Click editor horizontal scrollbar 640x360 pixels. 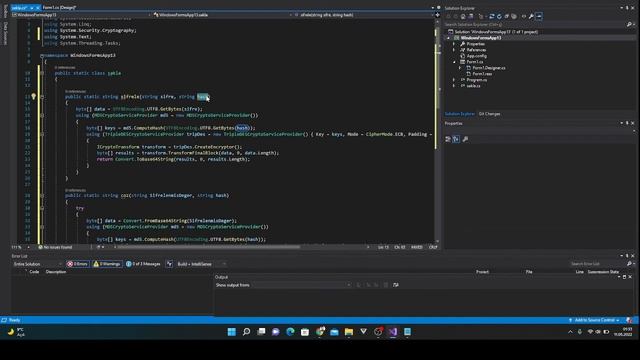point(208,247)
